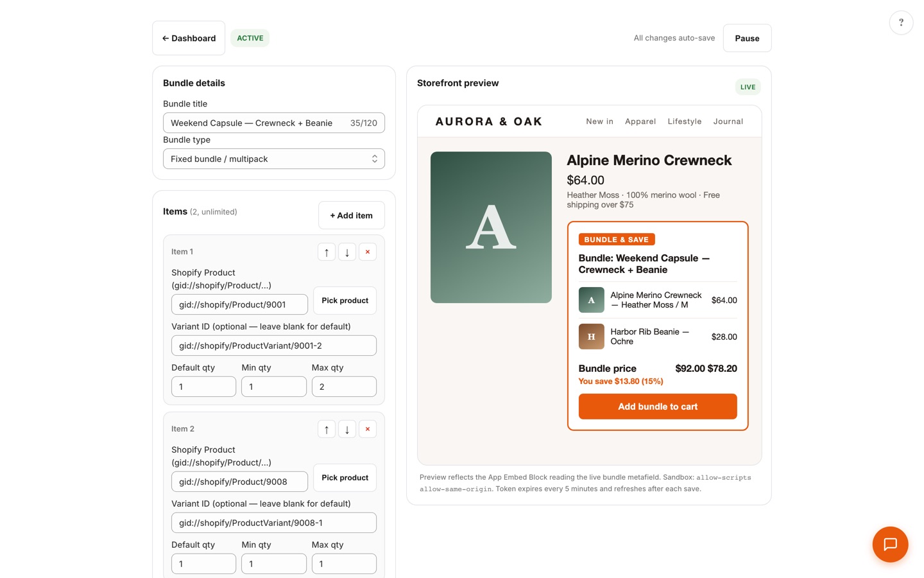Move Item 1 down with arrow
Image resolution: width=924 pixels, height=578 pixels.
[x=347, y=252]
